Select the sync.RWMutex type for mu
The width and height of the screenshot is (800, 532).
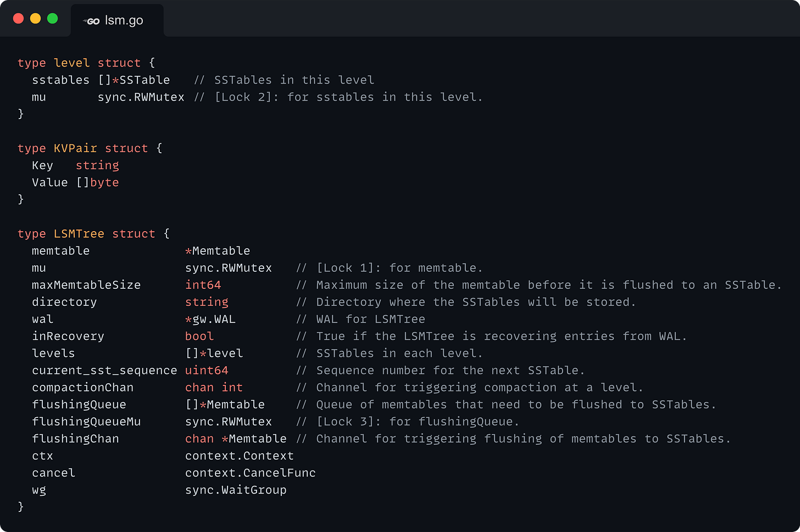pos(227,267)
